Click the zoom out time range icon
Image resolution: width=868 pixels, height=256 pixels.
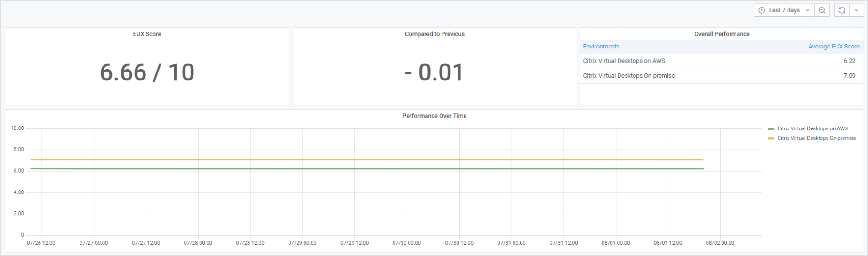pyautogui.click(x=822, y=10)
